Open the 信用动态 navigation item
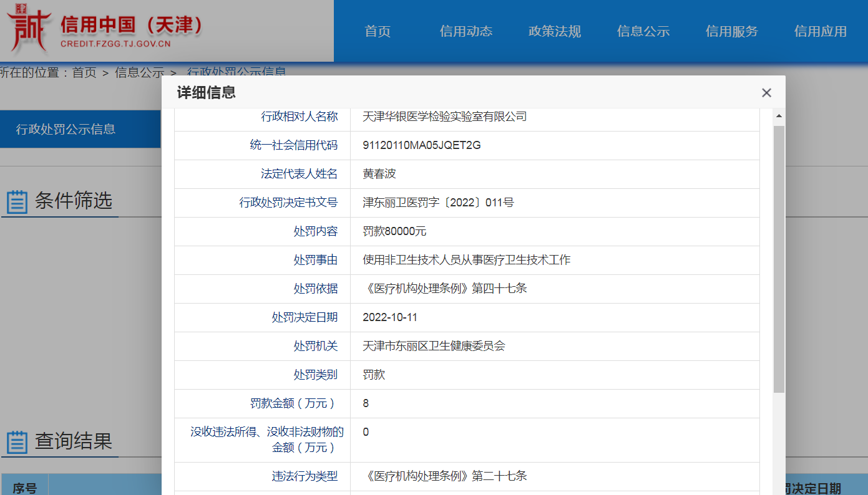The width and height of the screenshot is (868, 495). click(466, 31)
